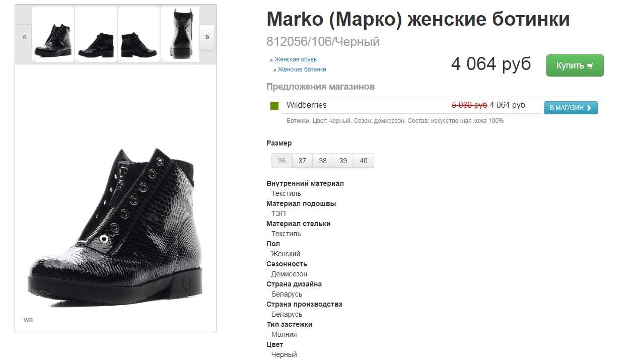Click the Marko женские ботинки title

click(x=418, y=19)
